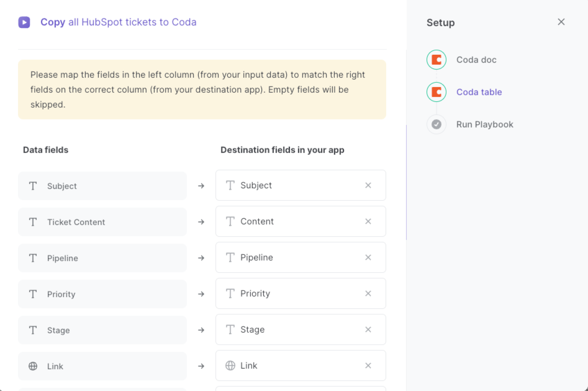Click the Setup panel heading
Image resolution: width=588 pixels, height=391 pixels.
tap(441, 23)
